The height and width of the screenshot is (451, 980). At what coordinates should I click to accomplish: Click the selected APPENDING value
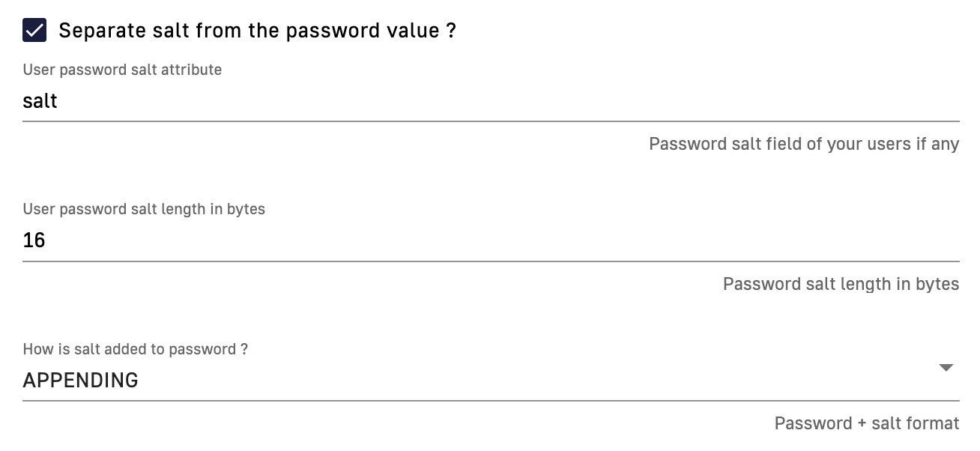tap(81, 381)
